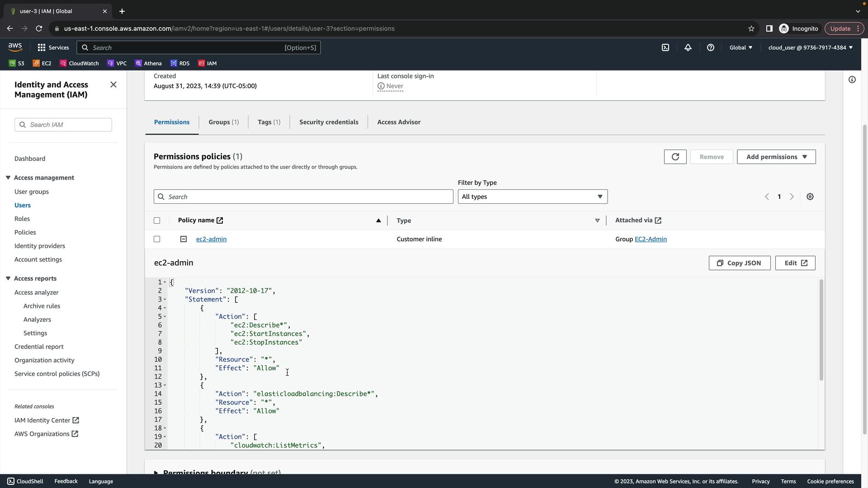Switch to the Security credentials tab
868x488 pixels.
(329, 122)
